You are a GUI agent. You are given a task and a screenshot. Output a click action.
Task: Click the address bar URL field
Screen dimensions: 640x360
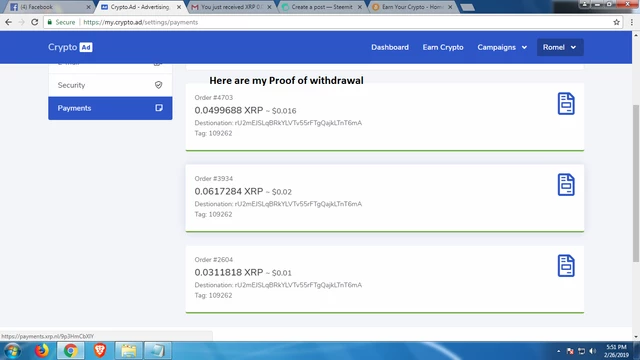(x=331, y=22)
